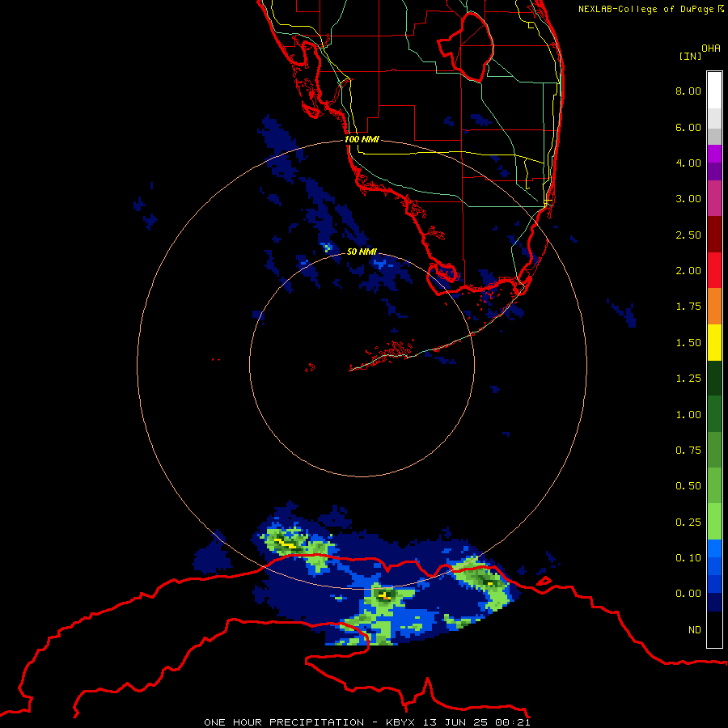Select the yellow swatch beside 1.50
Image resolution: width=728 pixels, height=728 pixels.
(714, 343)
